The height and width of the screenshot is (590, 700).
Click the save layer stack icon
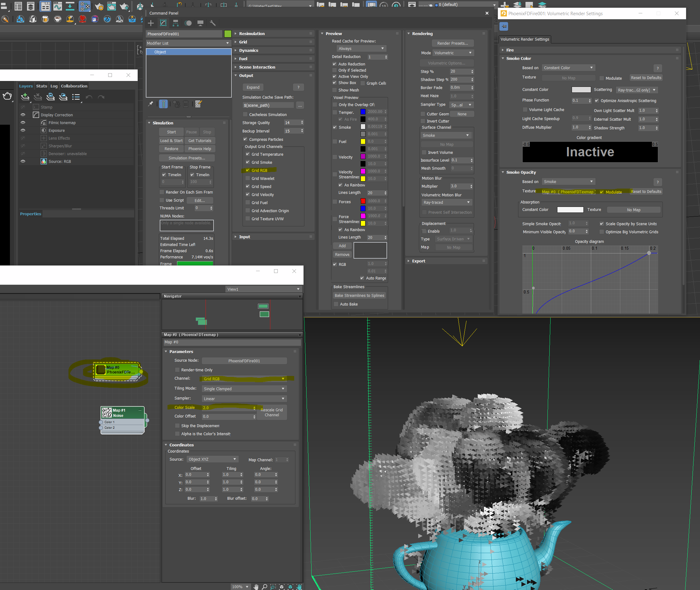[x=51, y=97]
